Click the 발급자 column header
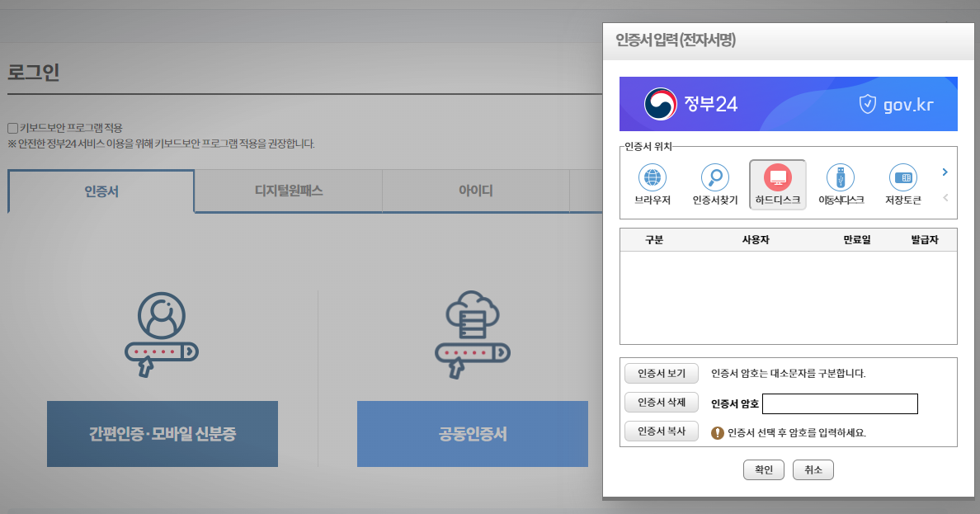This screenshot has width=980, height=514. [x=925, y=239]
